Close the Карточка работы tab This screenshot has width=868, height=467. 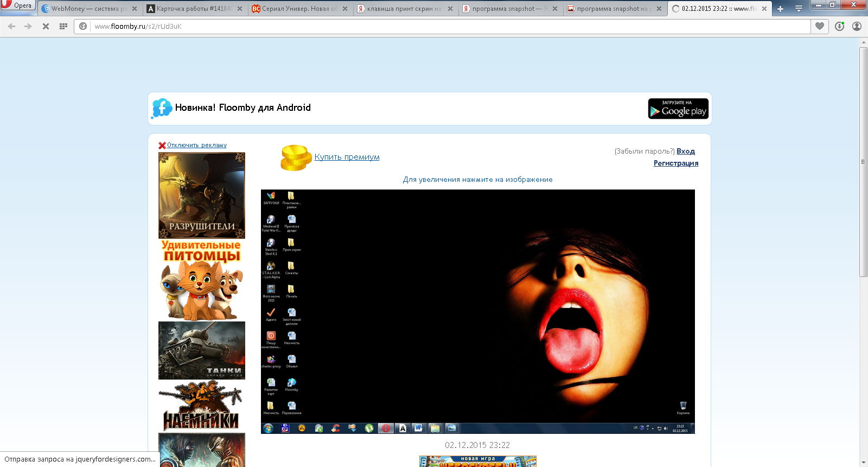pos(240,9)
